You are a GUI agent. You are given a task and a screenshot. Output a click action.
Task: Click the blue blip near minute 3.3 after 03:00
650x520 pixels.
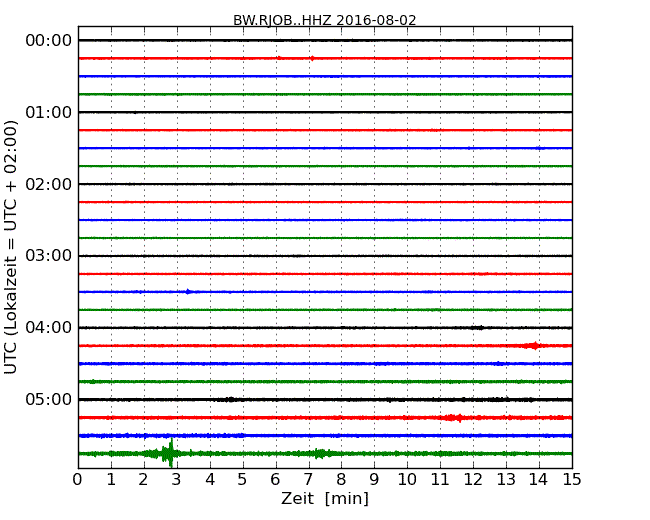coord(188,292)
